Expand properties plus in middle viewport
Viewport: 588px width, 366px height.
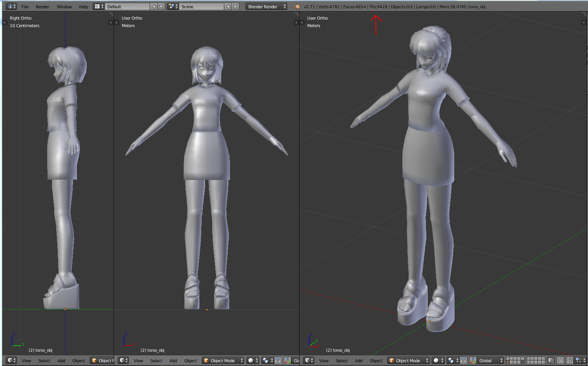point(296,23)
